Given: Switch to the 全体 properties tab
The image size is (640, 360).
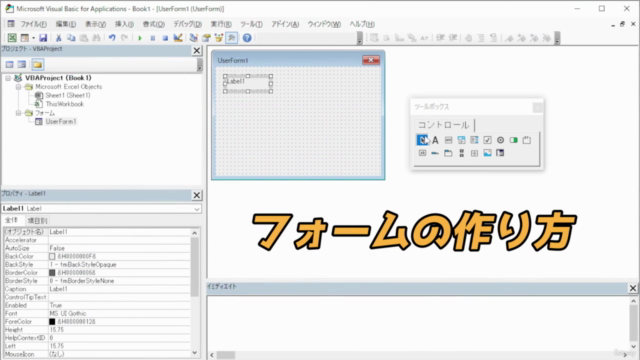Looking at the screenshot, I should (11, 220).
